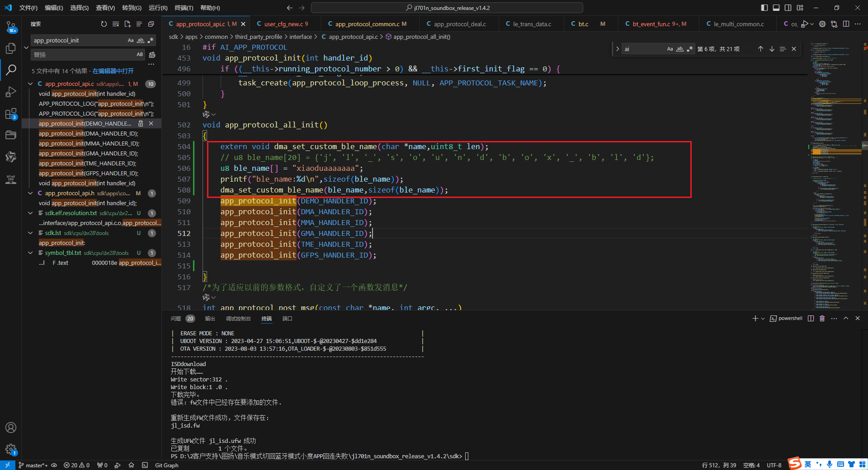Close the editor find widget
Image resolution: width=868 pixels, height=470 pixels.
[794, 49]
